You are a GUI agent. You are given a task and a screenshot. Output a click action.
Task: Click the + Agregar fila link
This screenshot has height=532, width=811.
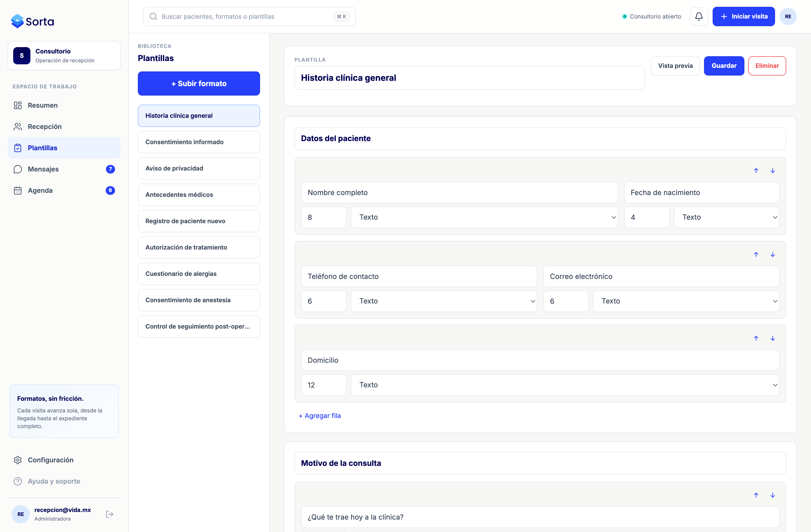click(x=320, y=415)
